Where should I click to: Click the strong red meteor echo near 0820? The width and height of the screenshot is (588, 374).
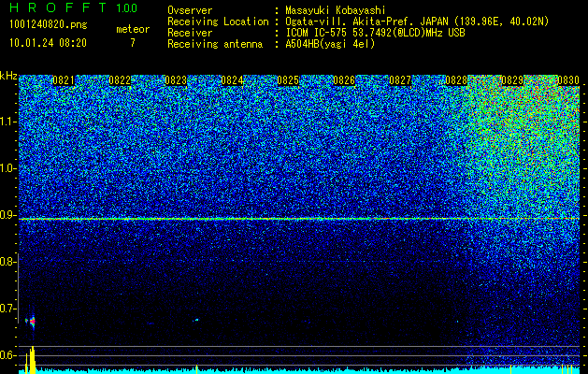click(32, 321)
